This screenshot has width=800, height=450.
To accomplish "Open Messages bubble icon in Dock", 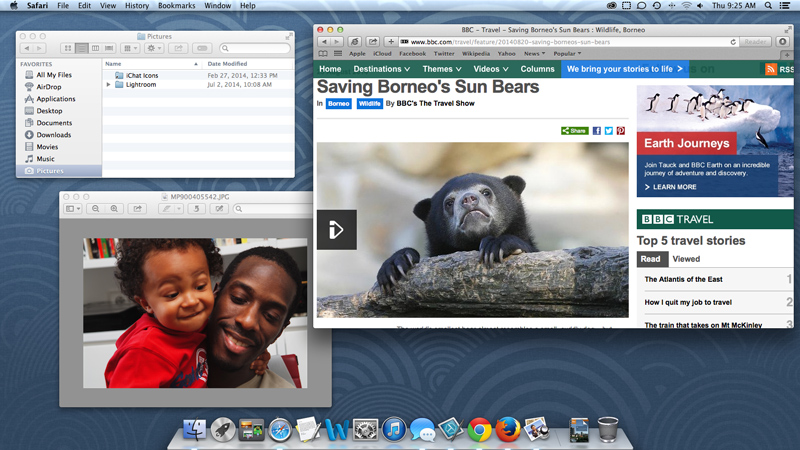I will tap(422, 430).
